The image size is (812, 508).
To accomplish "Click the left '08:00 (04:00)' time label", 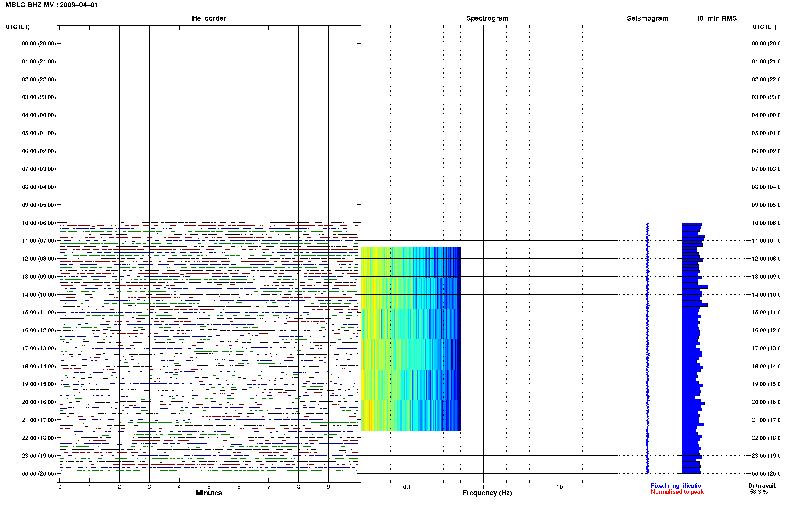I will [x=39, y=187].
